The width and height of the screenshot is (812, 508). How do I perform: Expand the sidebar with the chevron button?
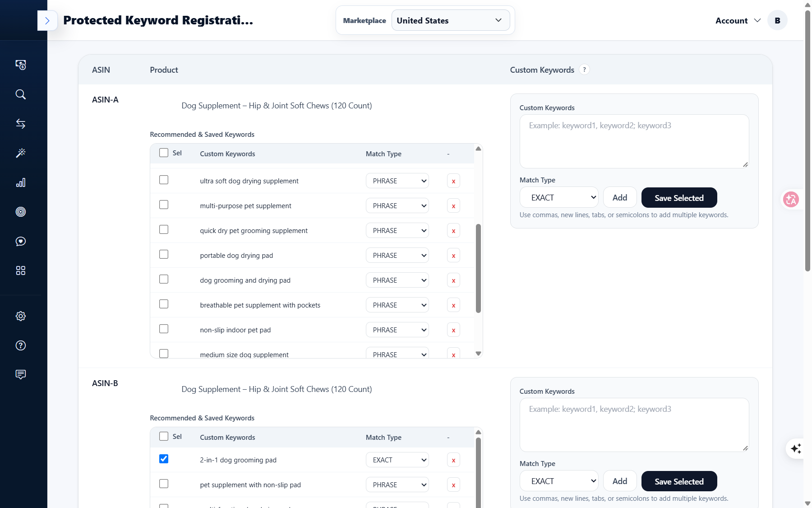[x=47, y=21]
